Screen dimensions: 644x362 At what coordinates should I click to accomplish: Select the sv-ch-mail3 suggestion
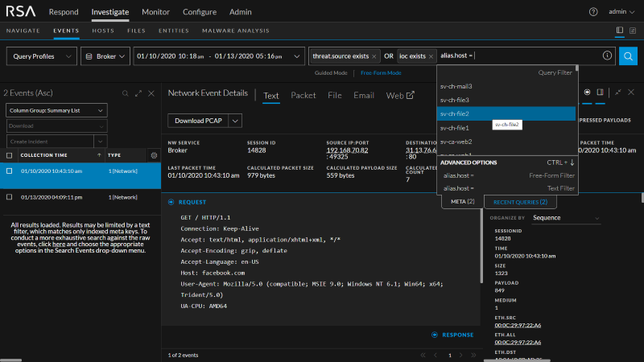(506, 86)
